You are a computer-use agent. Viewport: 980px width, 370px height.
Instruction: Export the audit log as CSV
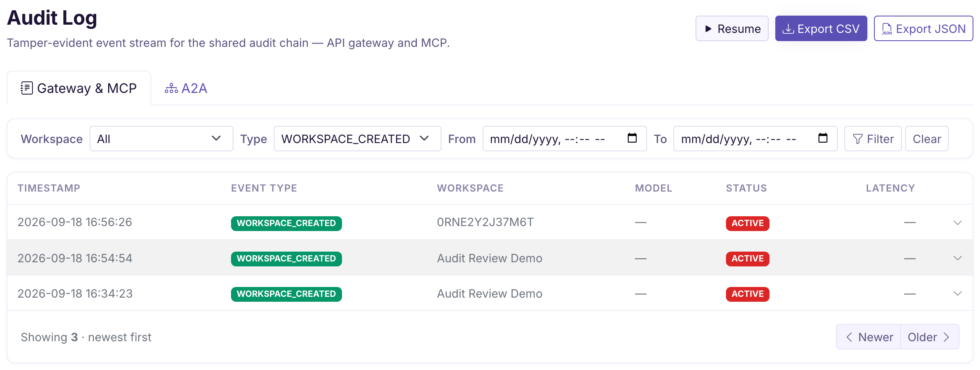click(821, 28)
